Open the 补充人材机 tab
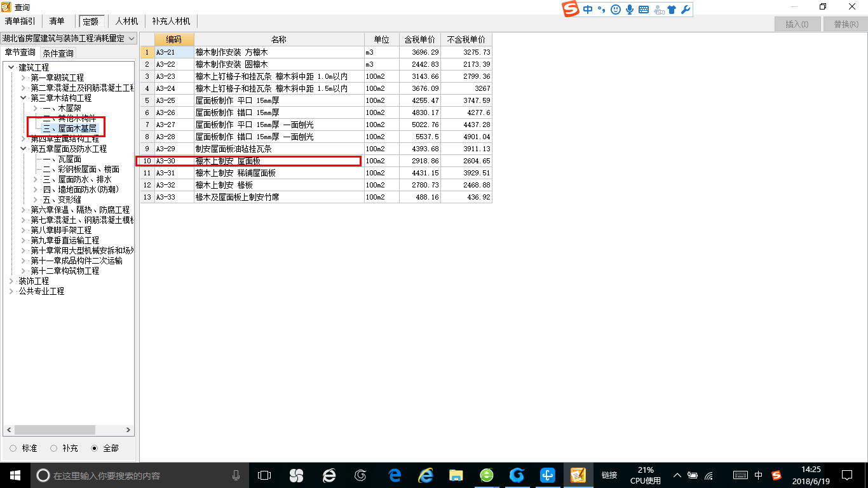This screenshot has width=868, height=488. tap(171, 22)
